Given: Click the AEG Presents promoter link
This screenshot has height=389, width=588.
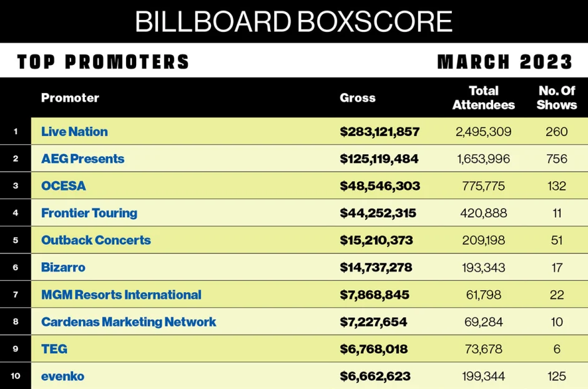Looking at the screenshot, I should pos(82,159).
